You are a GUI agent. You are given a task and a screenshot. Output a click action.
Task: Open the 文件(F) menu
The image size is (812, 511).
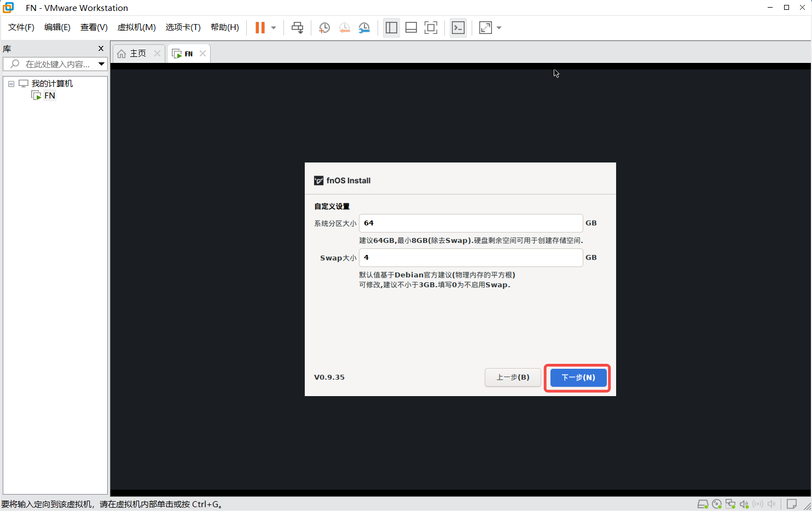click(x=21, y=27)
